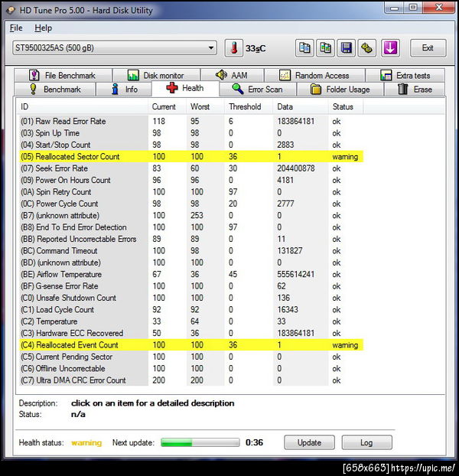Click the copy screenshot to clipboard icon
The height and width of the screenshot is (476, 459).
click(325, 48)
